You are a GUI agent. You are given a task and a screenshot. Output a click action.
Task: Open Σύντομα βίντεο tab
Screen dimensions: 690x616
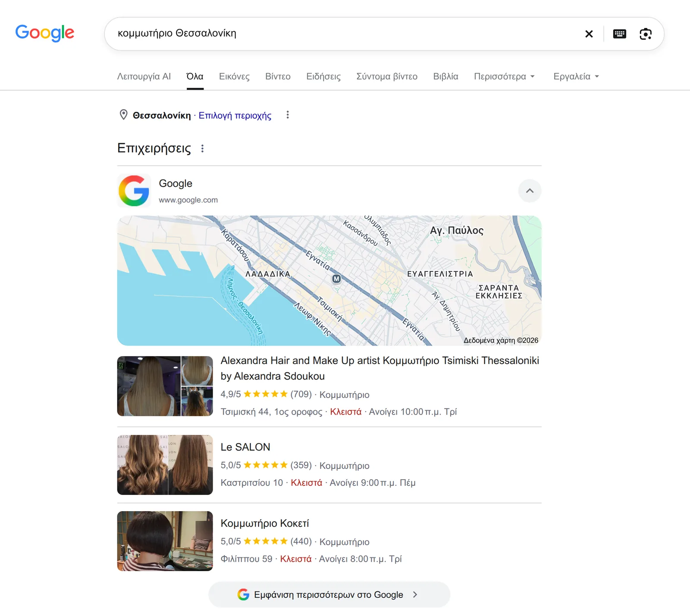tap(387, 76)
